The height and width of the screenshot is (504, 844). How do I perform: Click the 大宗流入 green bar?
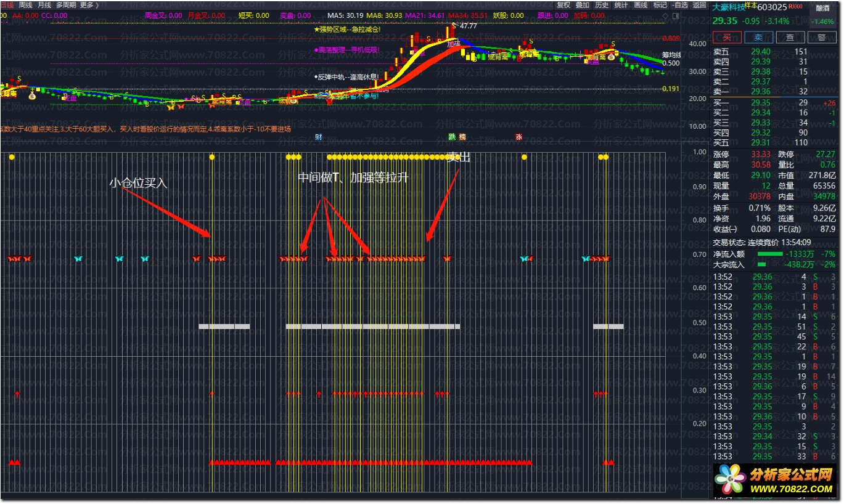(x=761, y=265)
